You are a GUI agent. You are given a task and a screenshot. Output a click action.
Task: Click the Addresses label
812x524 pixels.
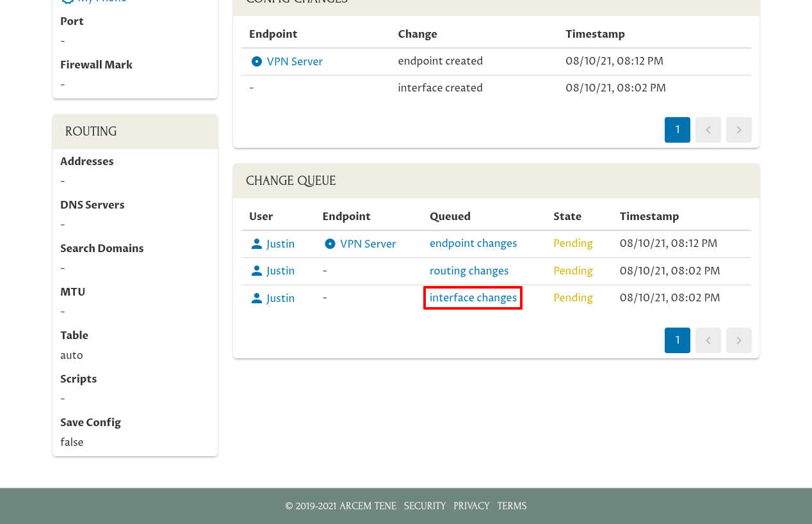(x=87, y=161)
